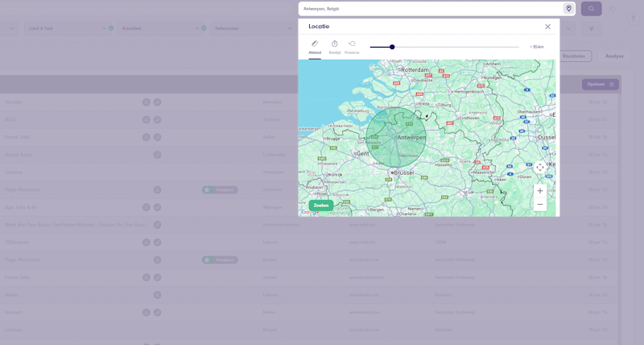The width and height of the screenshot is (644, 345).
Task: Click the reset filters undo icon
Action: pos(613,10)
